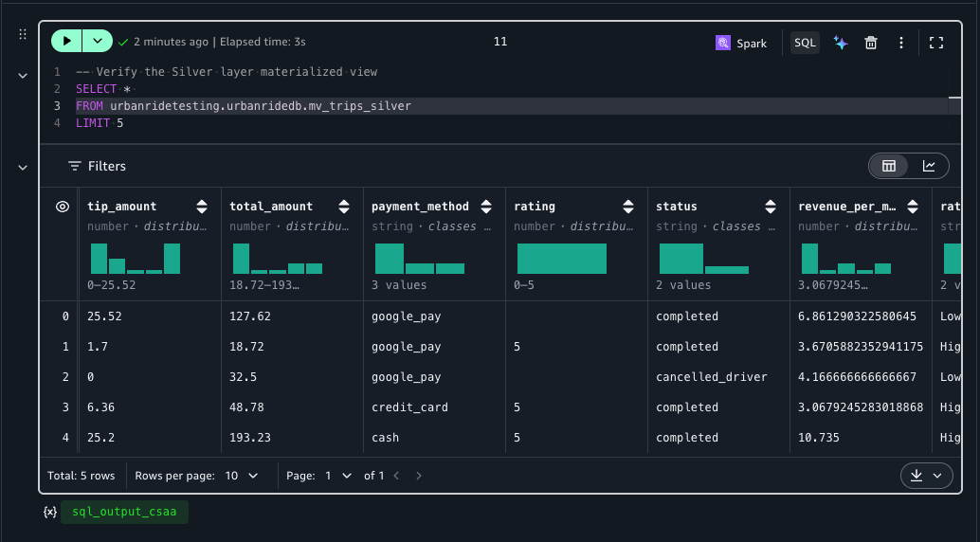The height and width of the screenshot is (542, 980).
Task: Select cell value 3.6705882352941175
Action: pos(861,346)
